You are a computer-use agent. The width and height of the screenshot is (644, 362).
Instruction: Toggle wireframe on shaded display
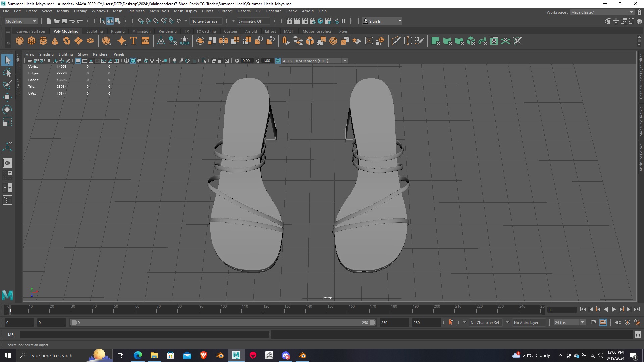pos(146,61)
